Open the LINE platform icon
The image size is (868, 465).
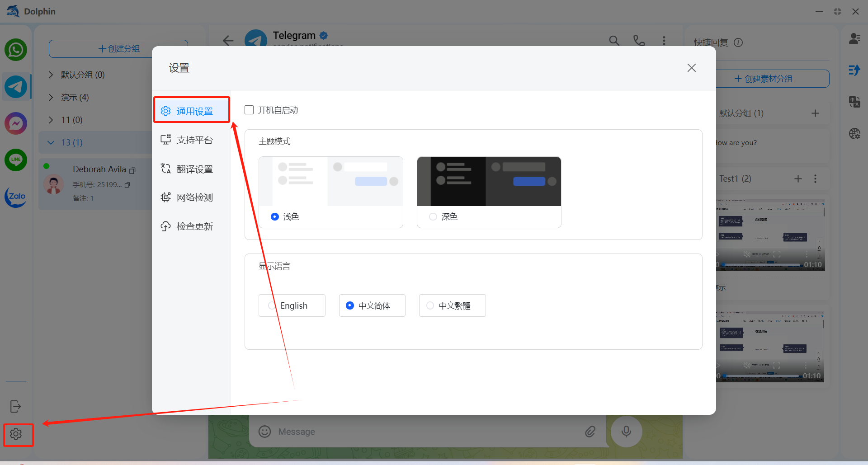pyautogui.click(x=16, y=160)
